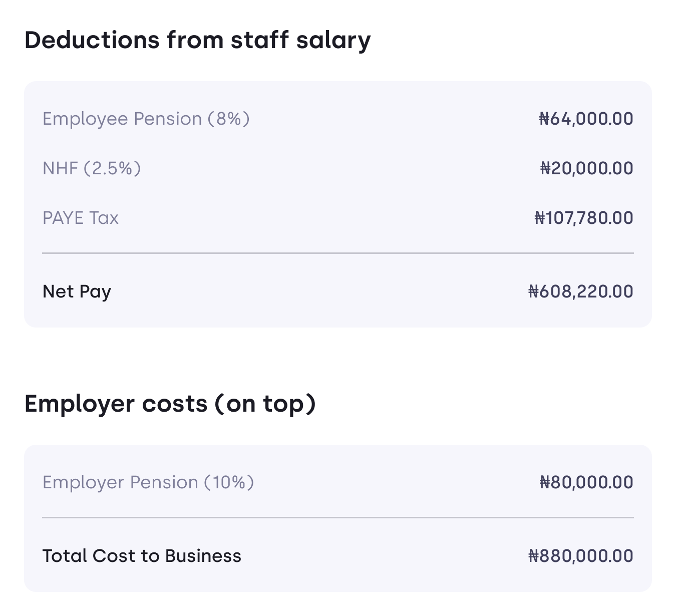
Task: Select the PAYE Tax label
Action: point(81,218)
